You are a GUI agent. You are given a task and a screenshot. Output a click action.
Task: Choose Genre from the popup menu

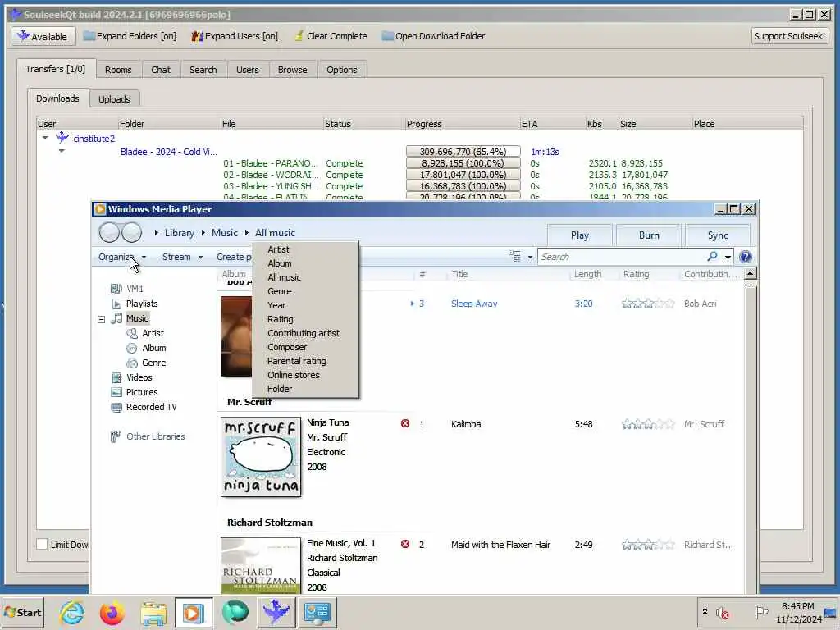[280, 291]
